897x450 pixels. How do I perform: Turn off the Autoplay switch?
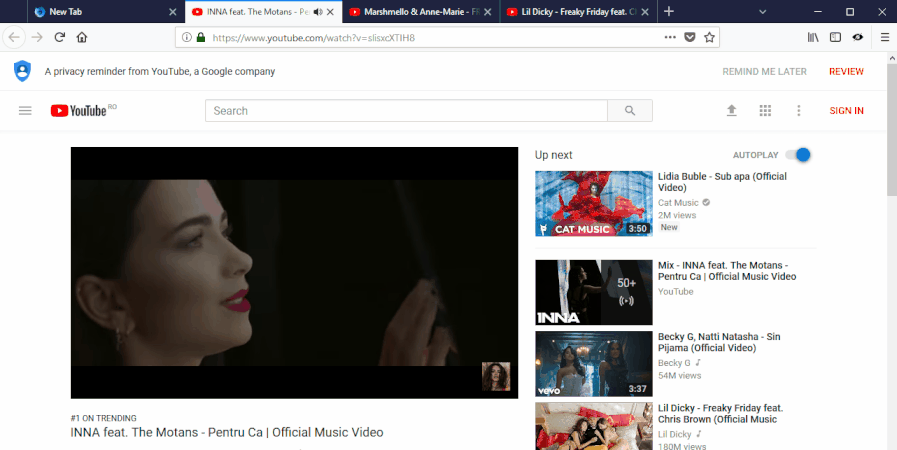798,155
